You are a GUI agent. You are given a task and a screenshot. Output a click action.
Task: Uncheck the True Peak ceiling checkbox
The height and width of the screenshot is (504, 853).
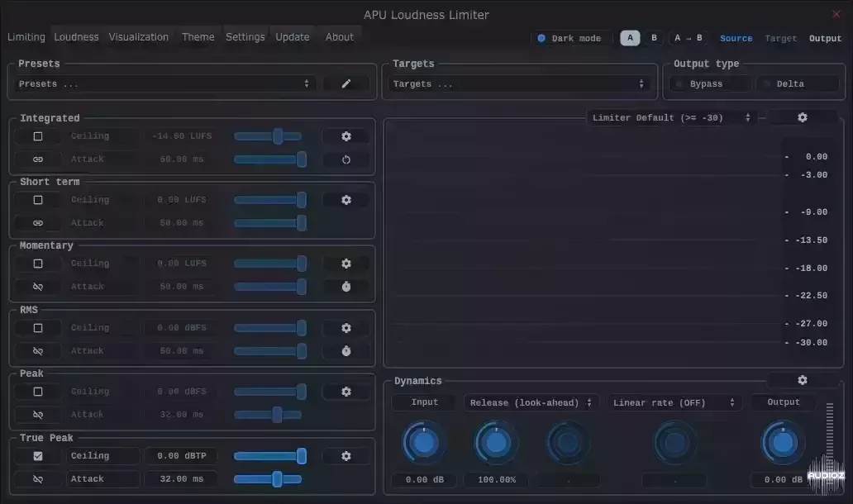pos(37,456)
